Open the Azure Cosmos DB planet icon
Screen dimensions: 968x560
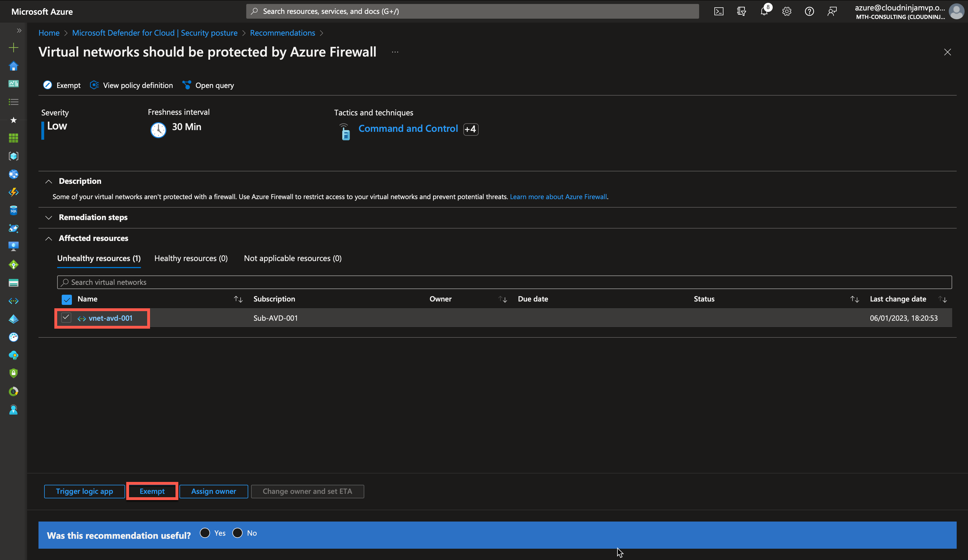point(14,228)
